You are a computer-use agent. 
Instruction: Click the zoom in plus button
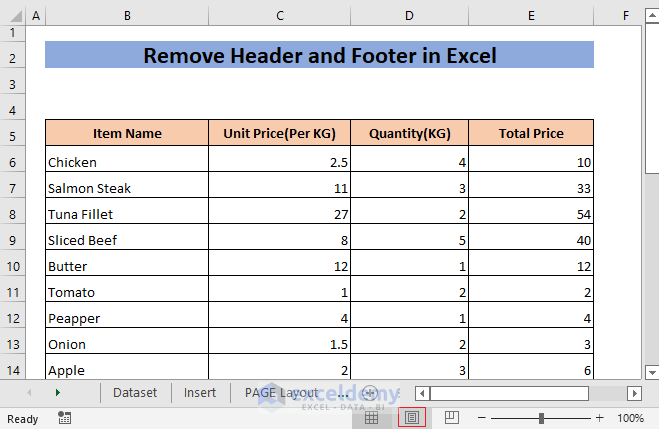[x=600, y=418]
